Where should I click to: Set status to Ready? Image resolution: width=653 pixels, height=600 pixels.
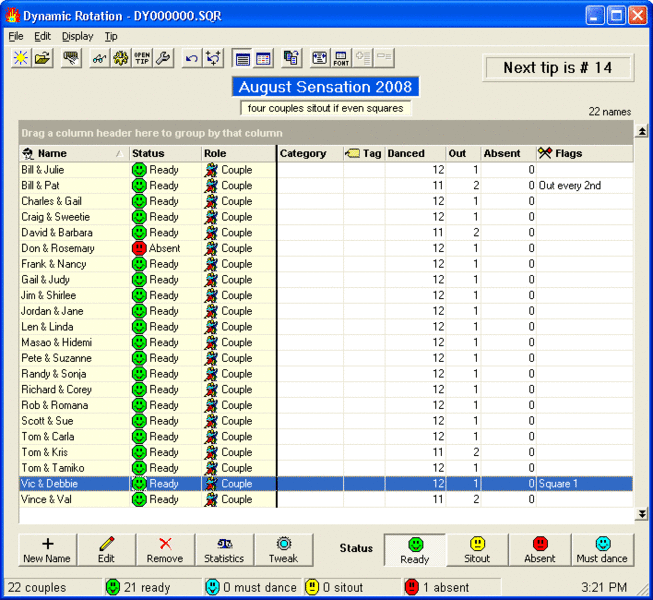click(x=415, y=550)
